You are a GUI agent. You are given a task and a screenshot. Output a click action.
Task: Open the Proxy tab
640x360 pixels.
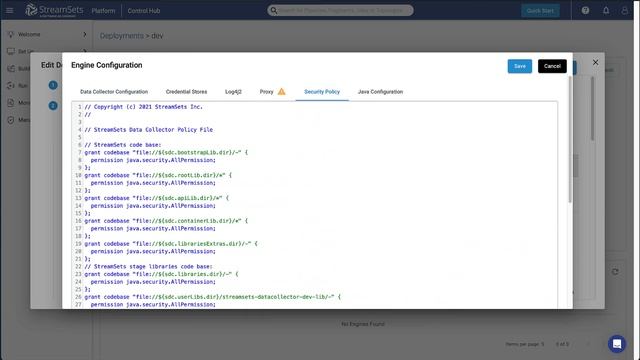[267, 92]
